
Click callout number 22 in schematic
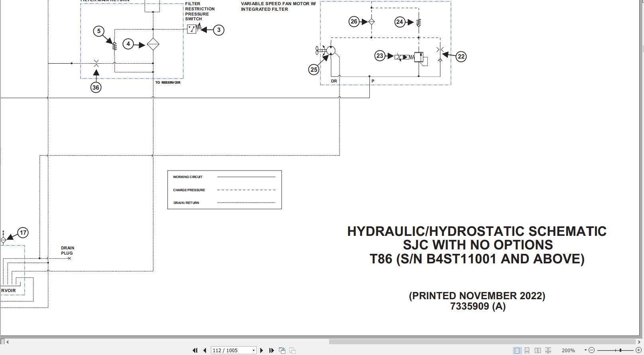pos(461,57)
